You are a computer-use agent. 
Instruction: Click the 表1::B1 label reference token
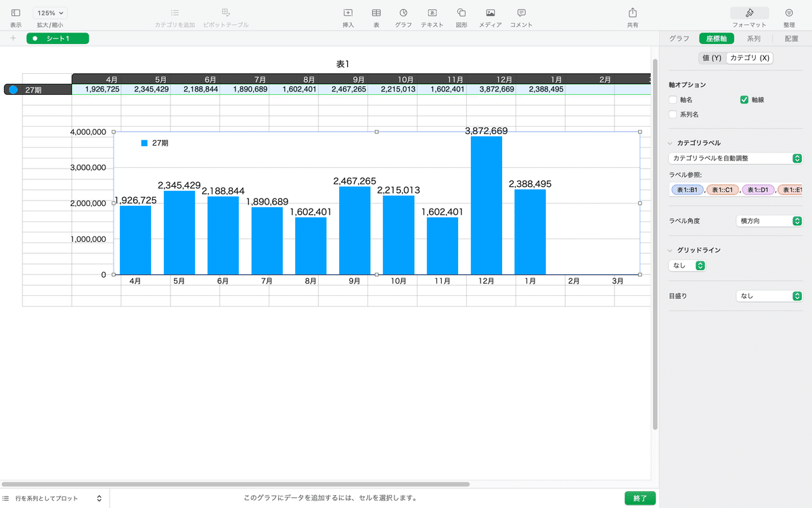coord(687,190)
